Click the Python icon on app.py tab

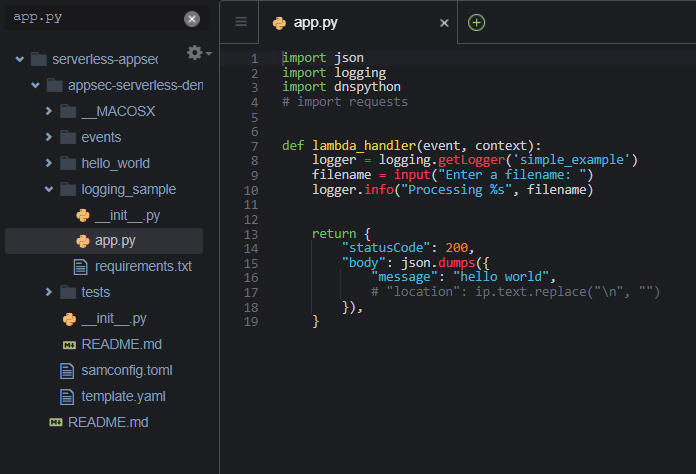(x=279, y=23)
